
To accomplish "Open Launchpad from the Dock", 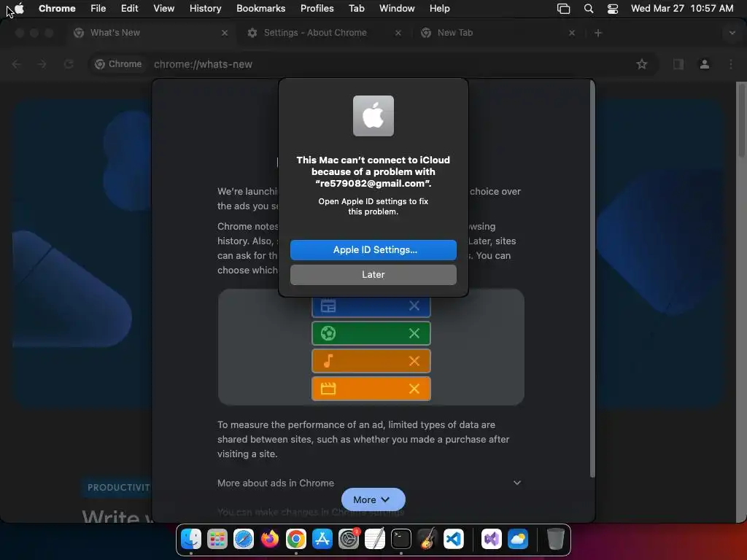I will (x=217, y=539).
